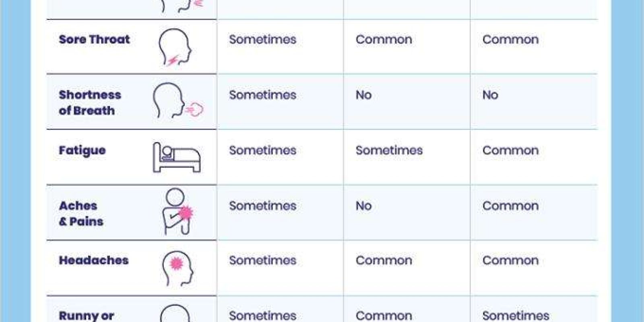Click Common in the Fatigue row
This screenshot has width=644, height=322.
pos(510,151)
